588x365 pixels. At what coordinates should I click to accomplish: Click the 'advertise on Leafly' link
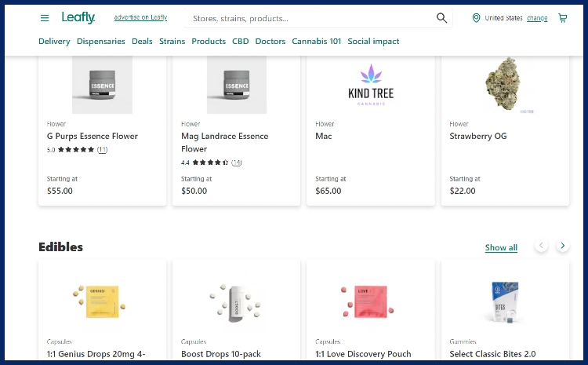[140, 17]
